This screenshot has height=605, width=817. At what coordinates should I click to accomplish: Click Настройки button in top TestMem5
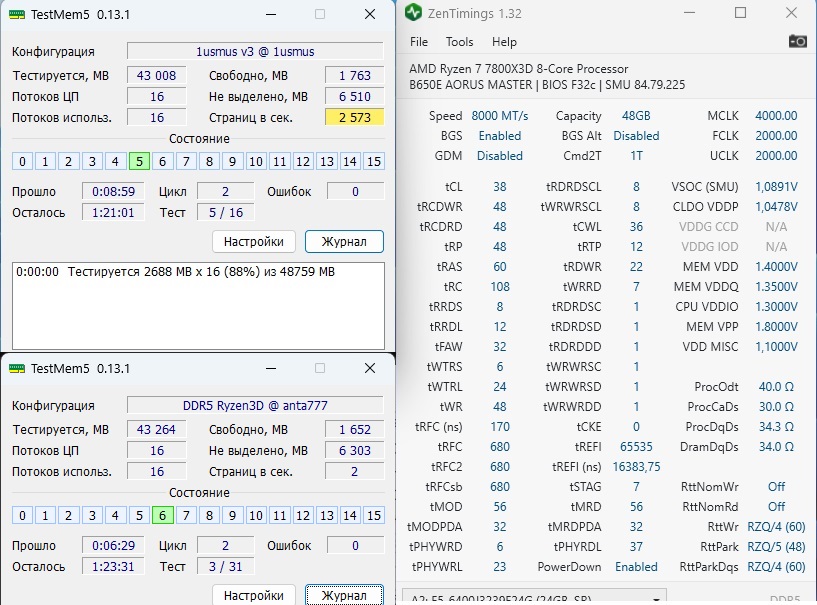254,242
